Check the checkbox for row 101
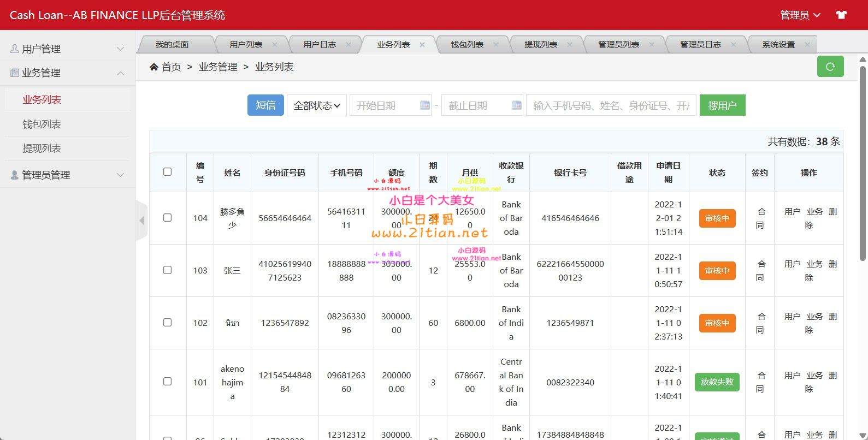 point(167,381)
